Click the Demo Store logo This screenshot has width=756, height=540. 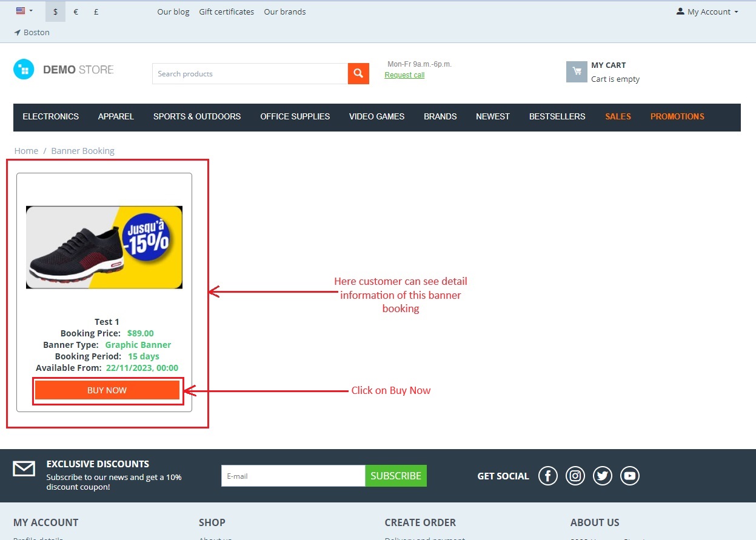click(64, 70)
